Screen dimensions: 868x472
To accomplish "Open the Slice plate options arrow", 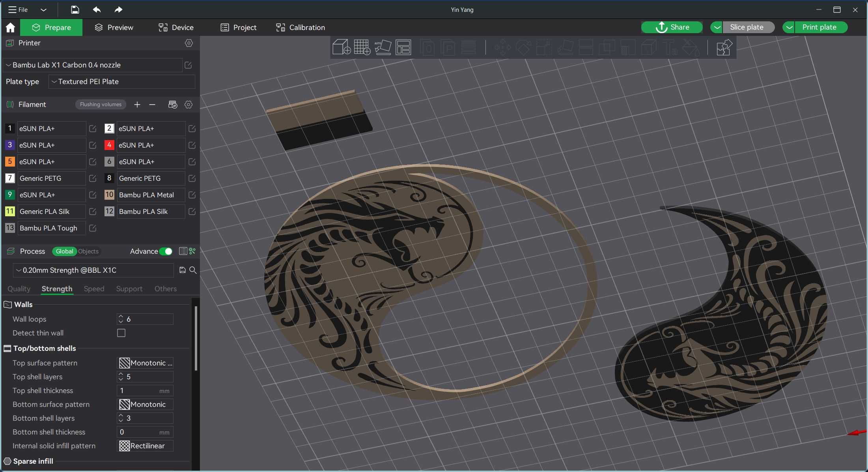I will tap(717, 27).
